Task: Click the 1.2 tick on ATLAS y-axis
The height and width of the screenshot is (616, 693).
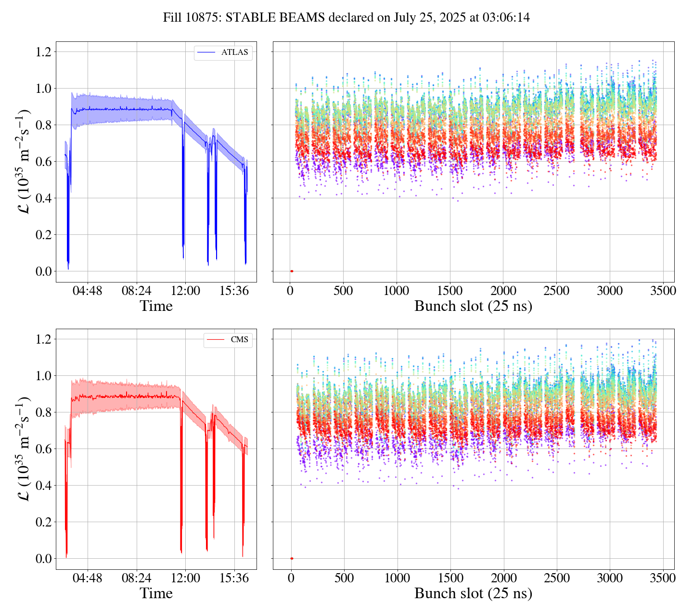Action: tap(43, 52)
